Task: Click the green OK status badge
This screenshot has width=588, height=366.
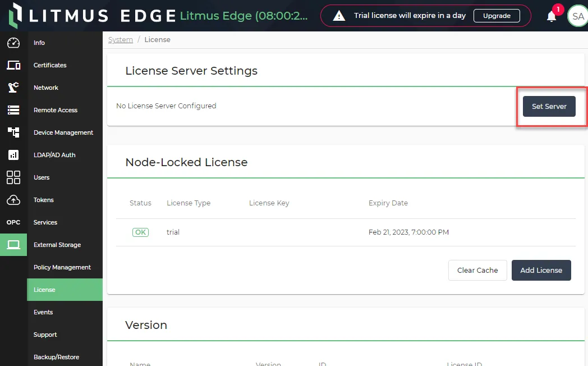Action: point(141,232)
